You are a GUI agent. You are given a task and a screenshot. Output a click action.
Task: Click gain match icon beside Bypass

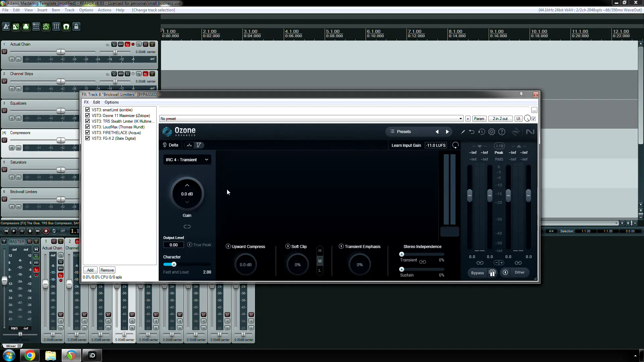pyautogui.click(x=492, y=273)
